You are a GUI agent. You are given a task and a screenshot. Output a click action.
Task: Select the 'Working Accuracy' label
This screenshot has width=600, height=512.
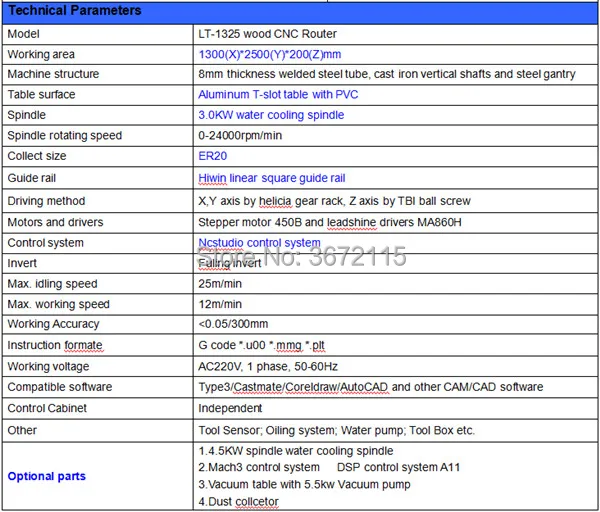pos(53,324)
